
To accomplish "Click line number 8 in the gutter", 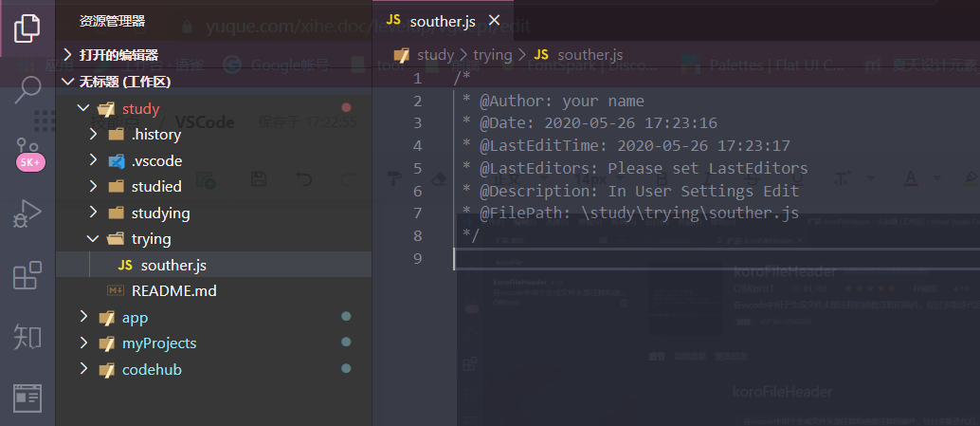I will coord(418,236).
